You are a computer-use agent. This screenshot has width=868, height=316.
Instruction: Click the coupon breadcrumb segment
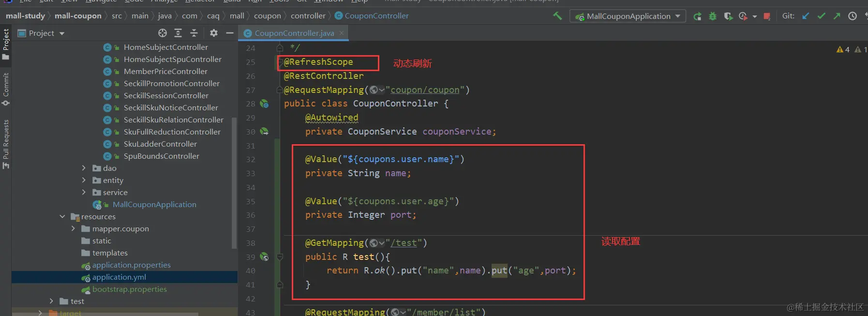(267, 16)
